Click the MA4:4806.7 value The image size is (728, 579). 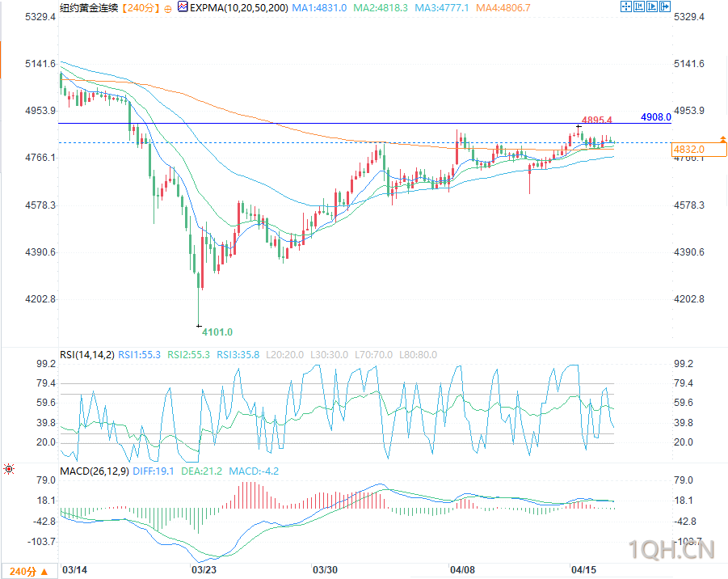coord(503,8)
